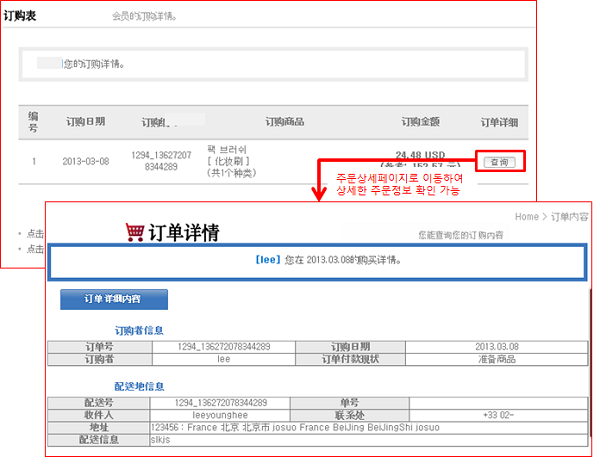Click the 联系处 label cell

click(350, 415)
